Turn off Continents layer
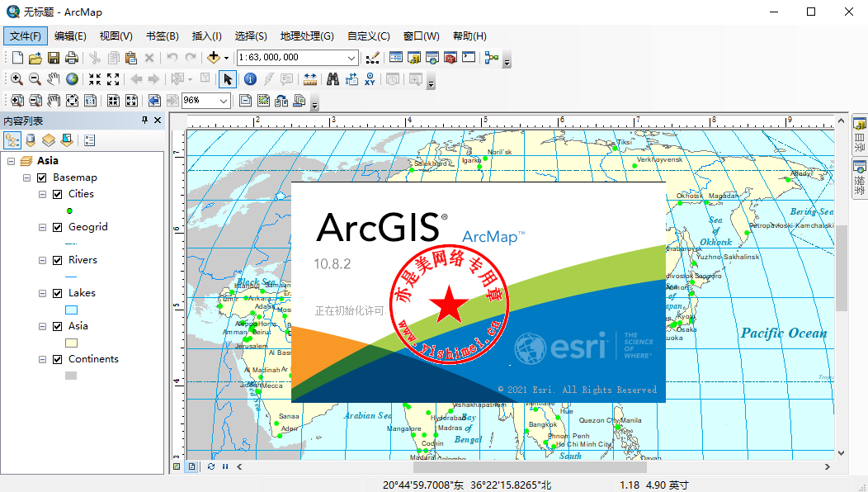This screenshot has width=868, height=492. tap(57, 360)
